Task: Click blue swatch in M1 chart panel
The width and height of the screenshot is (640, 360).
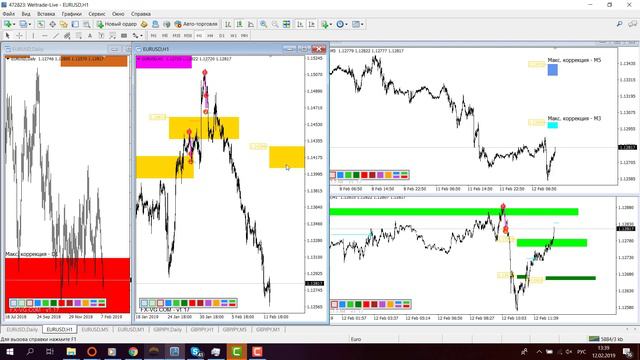Action: coord(342,304)
